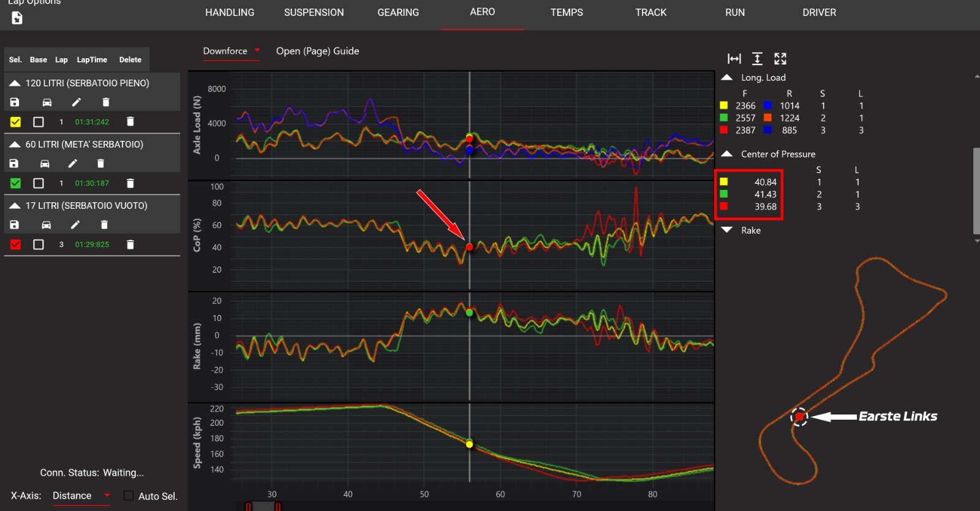Set lap 01:31:242 as base
This screenshot has height=511, width=980.
point(39,122)
